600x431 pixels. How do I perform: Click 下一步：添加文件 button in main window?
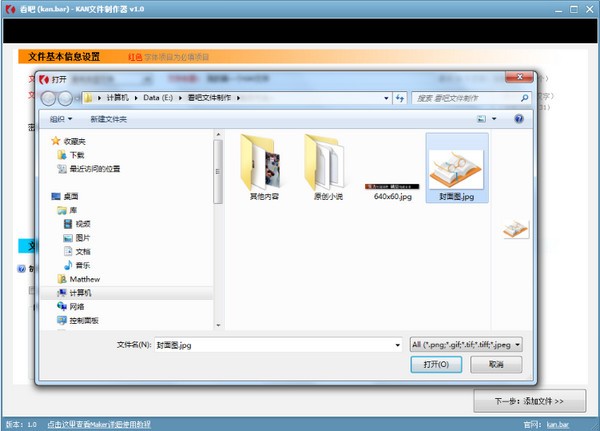coord(530,401)
